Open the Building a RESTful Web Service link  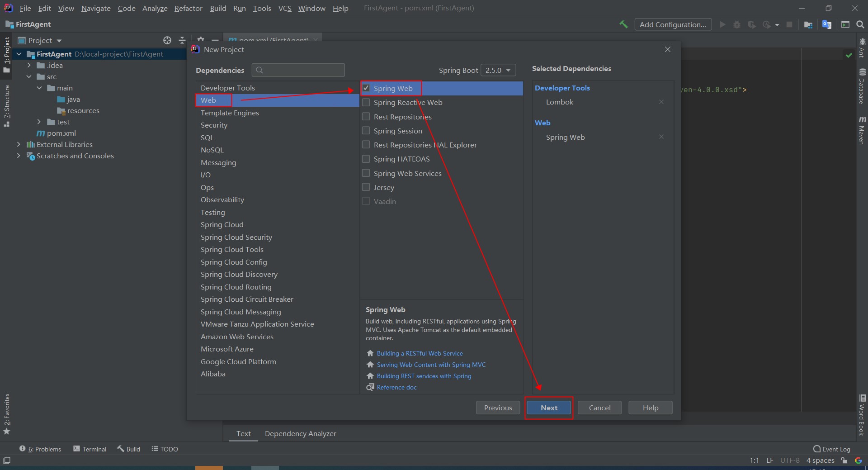pyautogui.click(x=420, y=353)
